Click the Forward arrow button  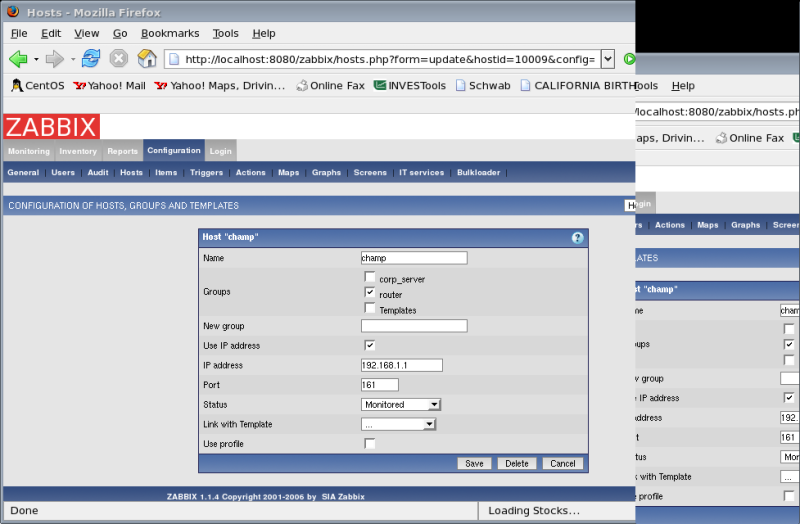click(55, 59)
